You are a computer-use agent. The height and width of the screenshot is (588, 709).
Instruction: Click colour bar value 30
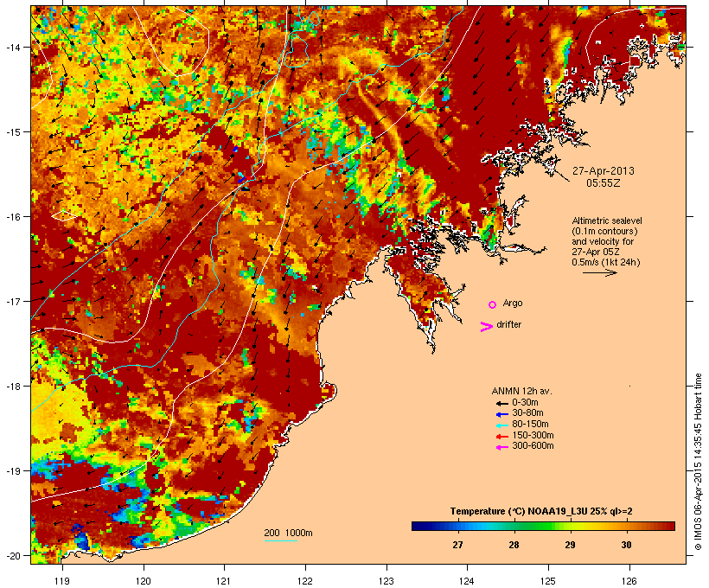626,545
